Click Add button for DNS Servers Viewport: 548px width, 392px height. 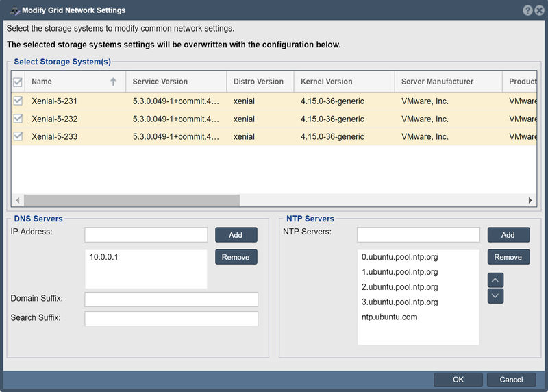pyautogui.click(x=236, y=235)
